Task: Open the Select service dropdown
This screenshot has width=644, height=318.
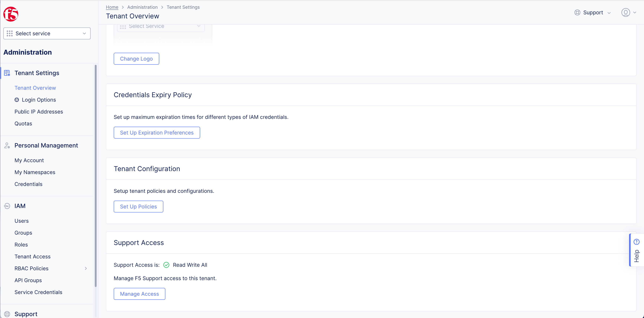Action: 46,33
